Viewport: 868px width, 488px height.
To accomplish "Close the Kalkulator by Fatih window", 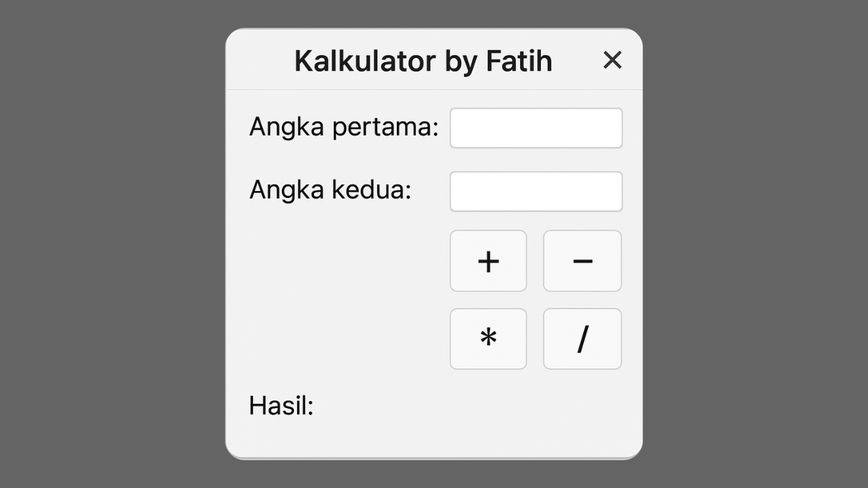I will click(x=612, y=60).
